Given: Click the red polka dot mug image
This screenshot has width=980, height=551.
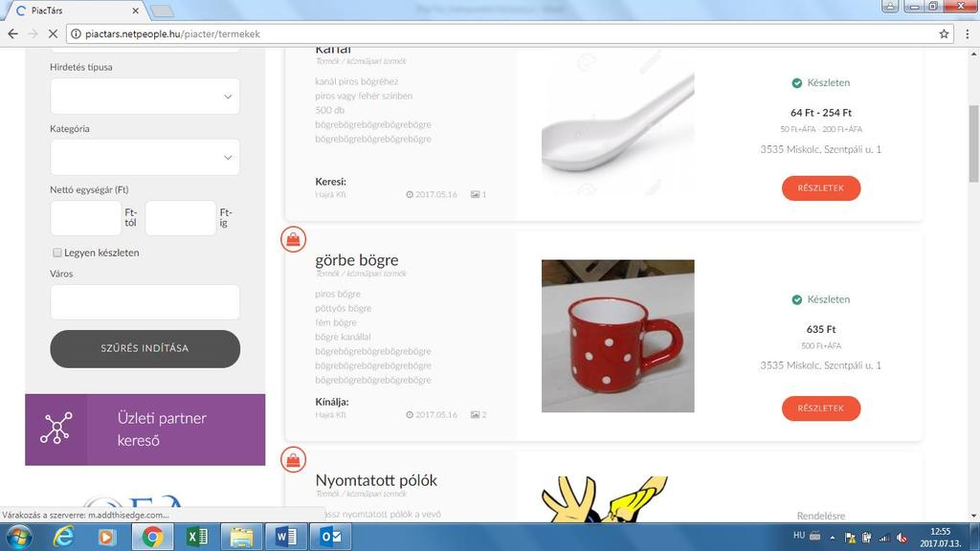Looking at the screenshot, I should (x=617, y=336).
